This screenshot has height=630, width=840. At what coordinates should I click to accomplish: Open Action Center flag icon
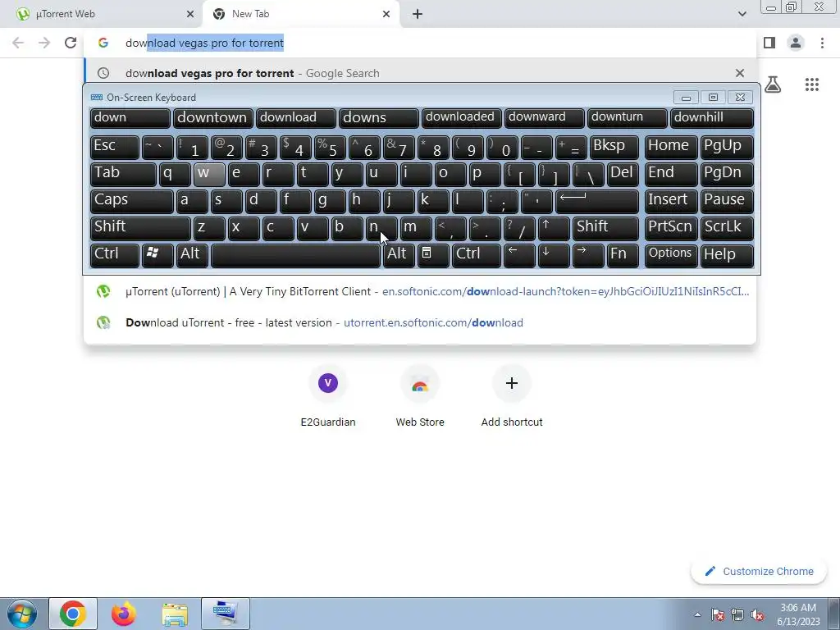coord(717,614)
